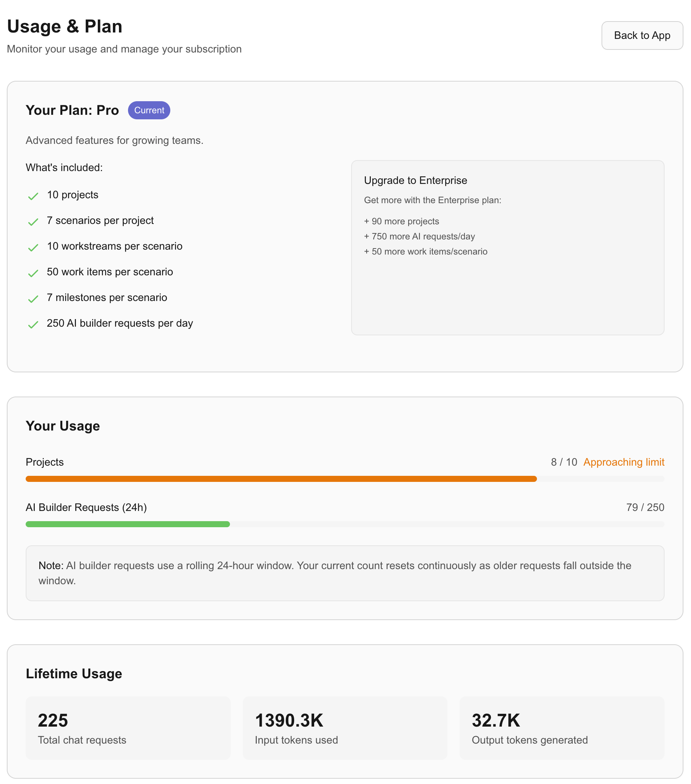This screenshot has height=784, width=691.
Task: Select the Total chat requests stat card
Action: coord(127,728)
